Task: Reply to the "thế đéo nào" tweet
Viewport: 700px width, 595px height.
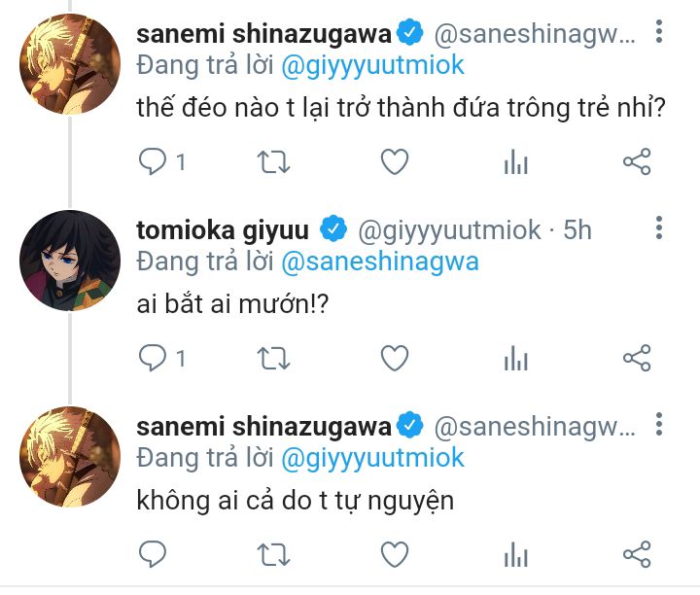Action: pyautogui.click(x=153, y=163)
